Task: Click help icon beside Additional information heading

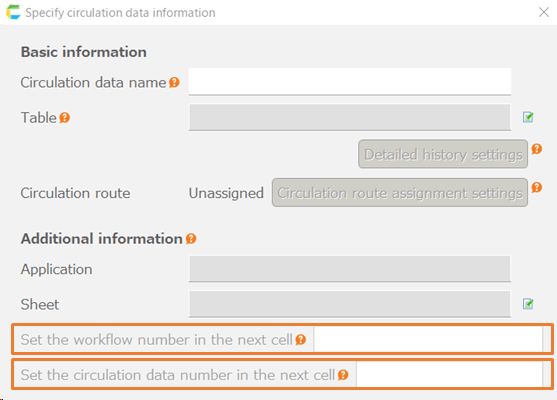Action: coord(191,238)
